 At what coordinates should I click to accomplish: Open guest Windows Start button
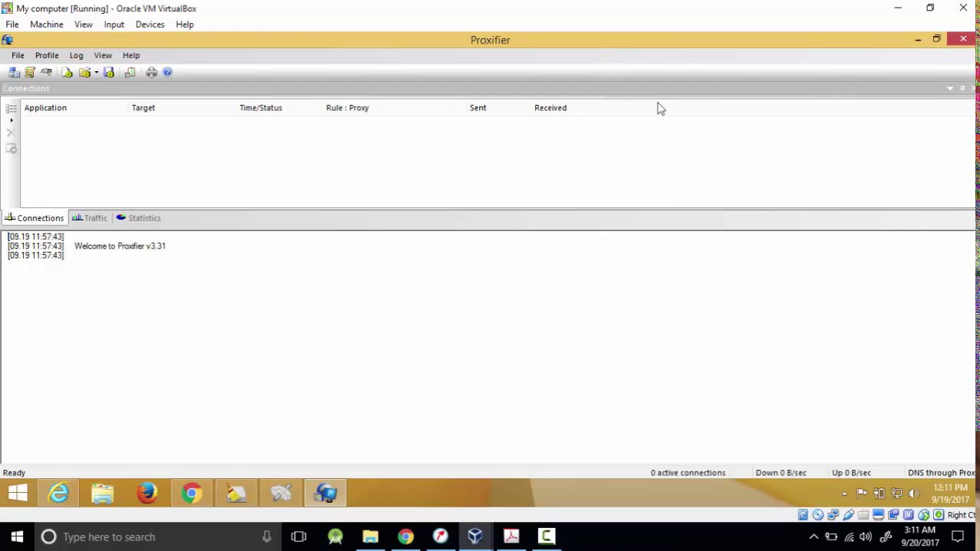point(18,493)
